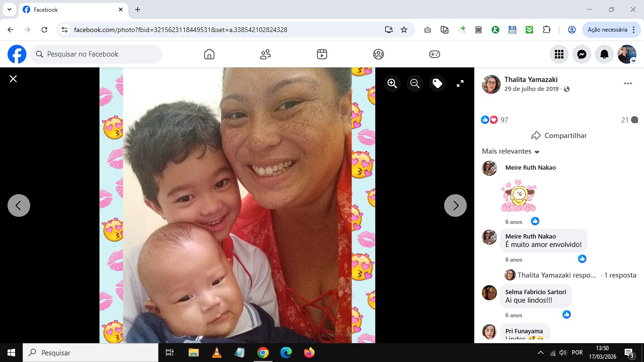Viewport: 644px width, 362px height.
Task: Bookmark this page with star icon
Action: pyautogui.click(x=404, y=30)
